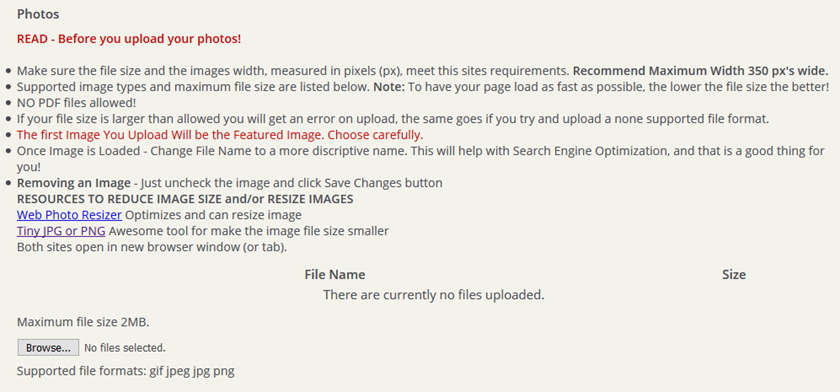The height and width of the screenshot is (392, 840).
Task: Click the Size column header
Action: pos(734,275)
